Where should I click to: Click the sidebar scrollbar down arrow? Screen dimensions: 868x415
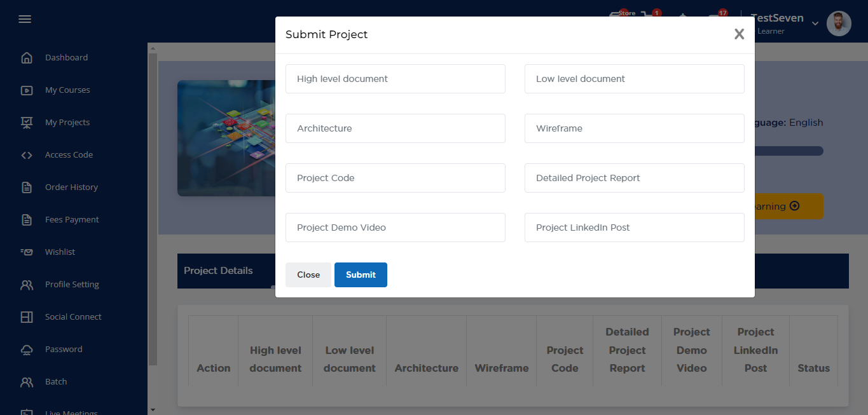point(152,410)
